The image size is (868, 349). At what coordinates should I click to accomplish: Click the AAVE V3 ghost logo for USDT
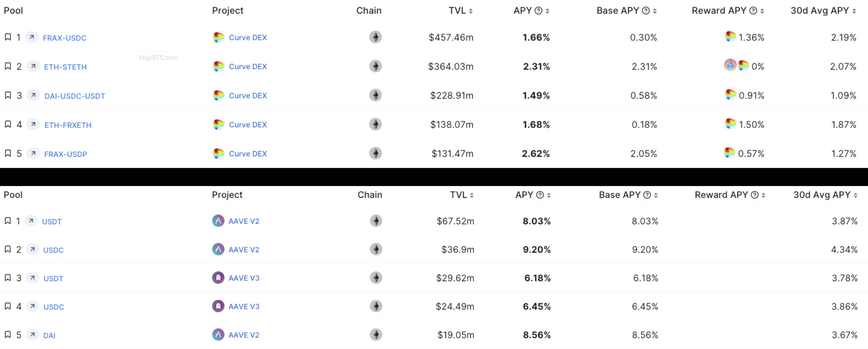218,278
